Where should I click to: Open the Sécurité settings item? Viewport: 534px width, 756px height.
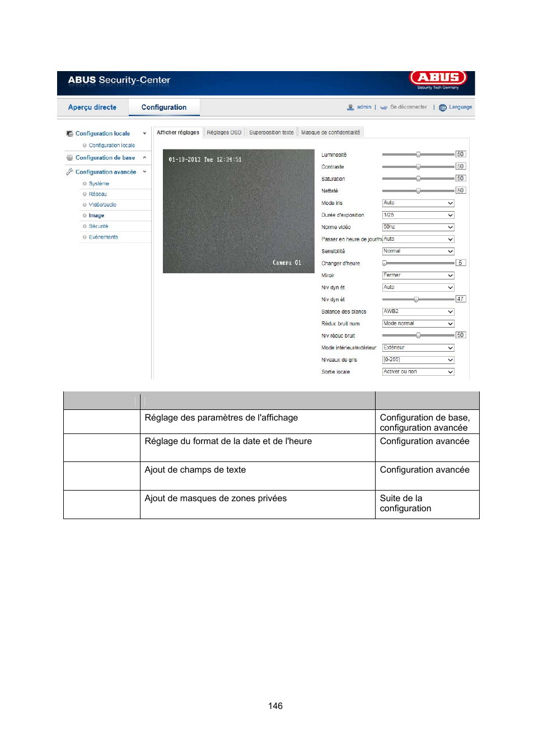click(x=99, y=226)
